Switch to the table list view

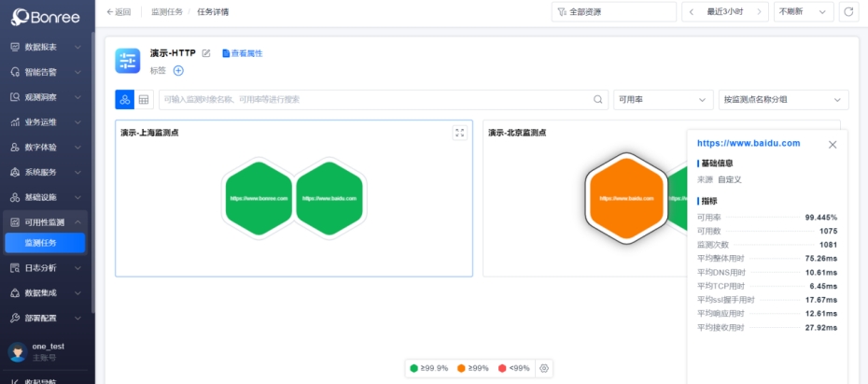coord(144,99)
